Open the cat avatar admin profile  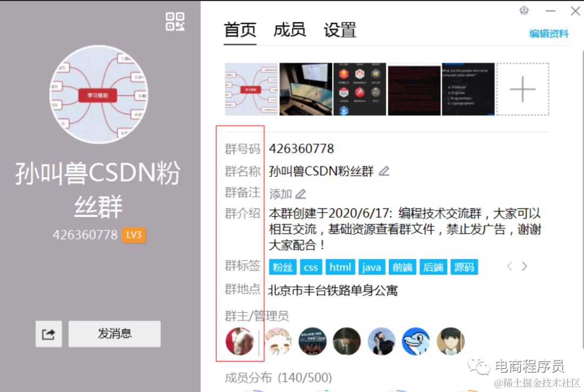tap(278, 341)
